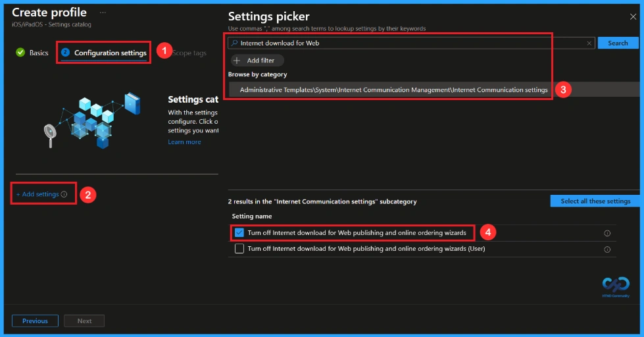
Task: Clear the search box text
Action: coord(589,43)
